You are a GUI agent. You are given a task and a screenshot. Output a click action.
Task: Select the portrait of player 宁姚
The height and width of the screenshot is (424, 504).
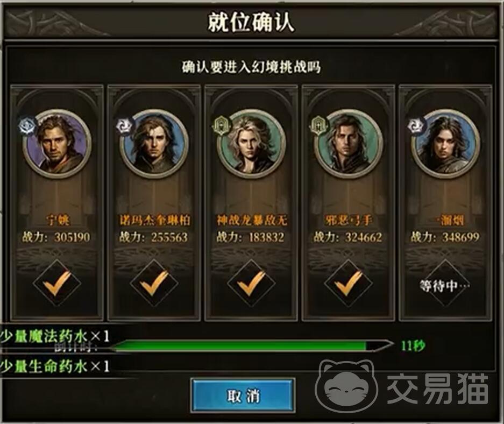[57, 143]
